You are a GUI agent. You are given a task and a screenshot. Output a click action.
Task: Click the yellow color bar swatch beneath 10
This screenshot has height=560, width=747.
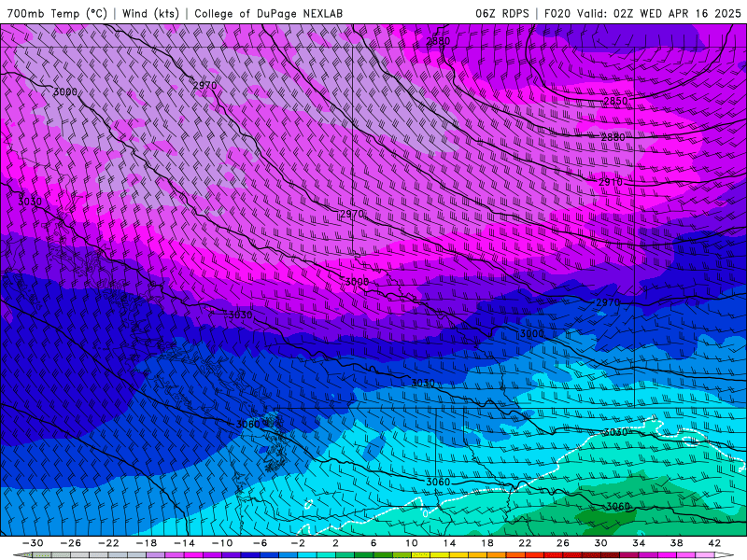point(421,555)
